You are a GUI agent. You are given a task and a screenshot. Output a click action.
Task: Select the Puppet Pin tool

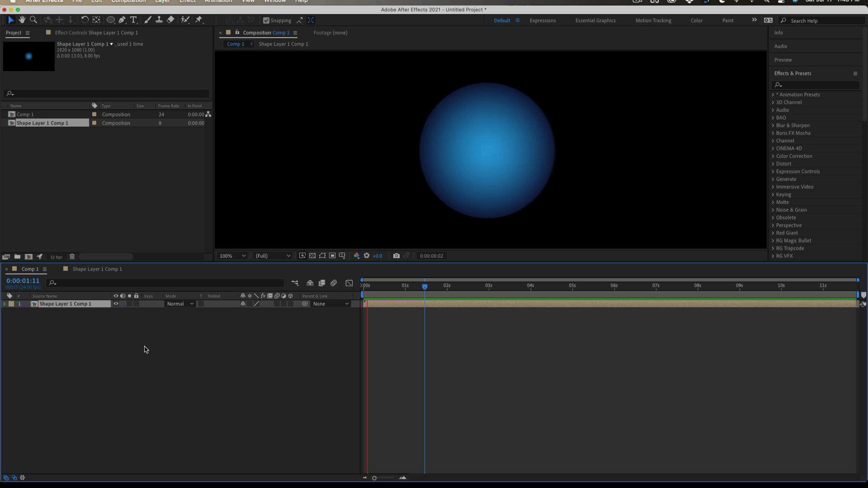[x=198, y=20]
